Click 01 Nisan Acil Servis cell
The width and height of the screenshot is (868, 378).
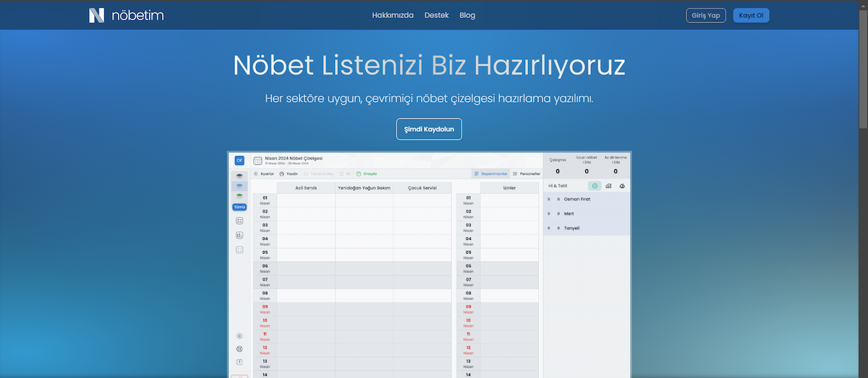coord(306,200)
